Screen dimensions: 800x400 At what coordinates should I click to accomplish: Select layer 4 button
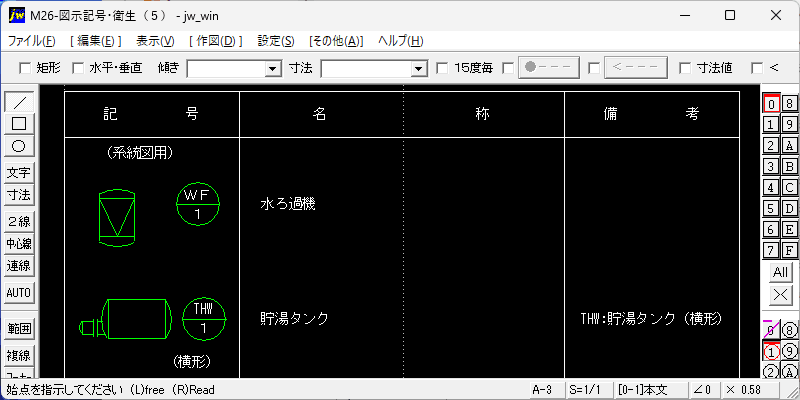[x=771, y=187]
